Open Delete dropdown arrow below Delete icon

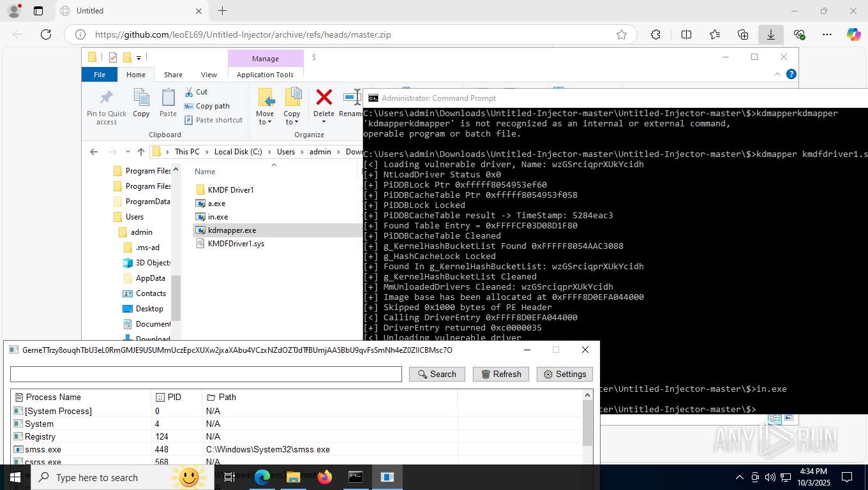click(x=324, y=122)
